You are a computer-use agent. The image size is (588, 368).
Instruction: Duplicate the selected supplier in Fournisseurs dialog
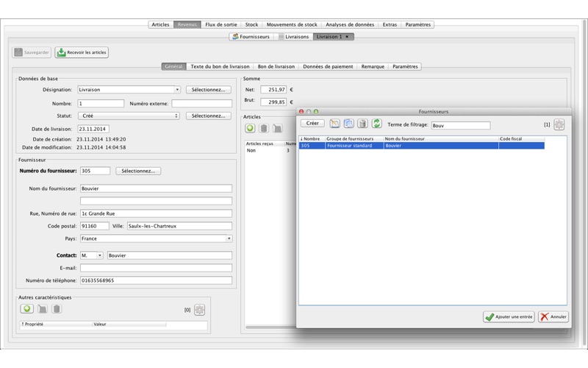(x=348, y=124)
